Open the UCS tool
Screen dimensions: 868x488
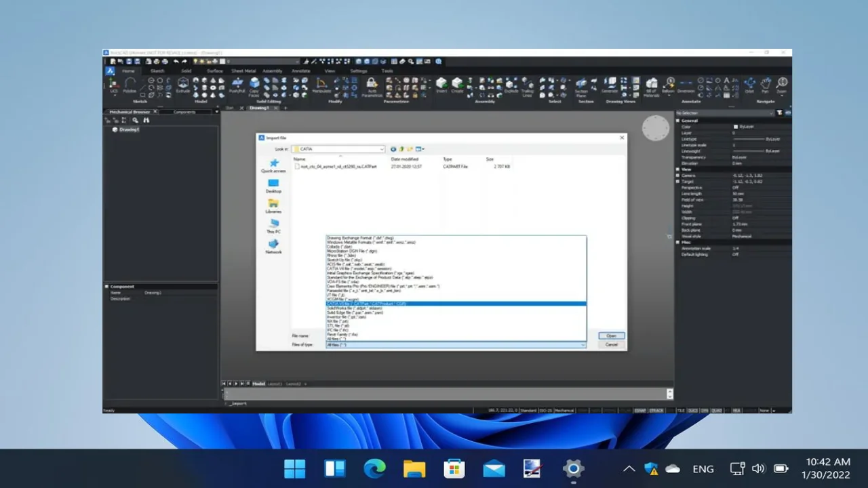pos(113,85)
